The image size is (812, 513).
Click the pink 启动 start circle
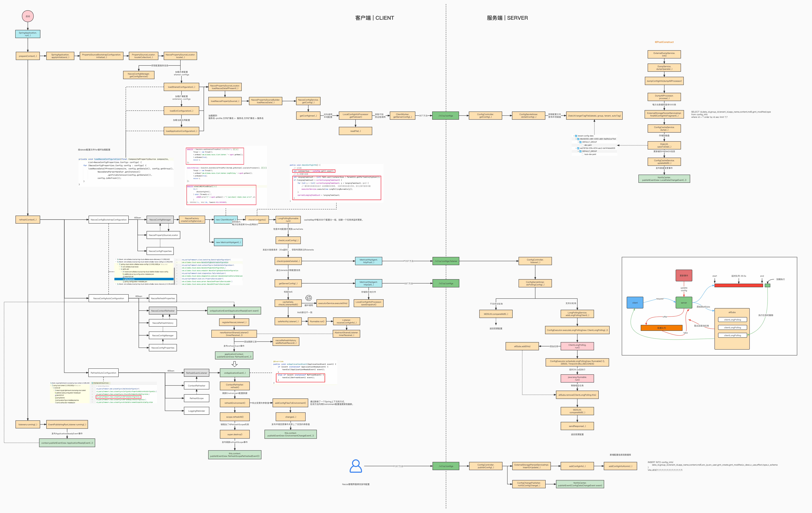point(28,16)
